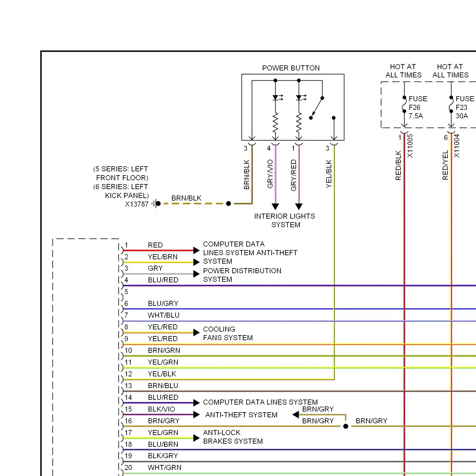The height and width of the screenshot is (476, 476).
Task: Click the rightmost BRN/GRY label after splice
Action: pyautogui.click(x=371, y=421)
